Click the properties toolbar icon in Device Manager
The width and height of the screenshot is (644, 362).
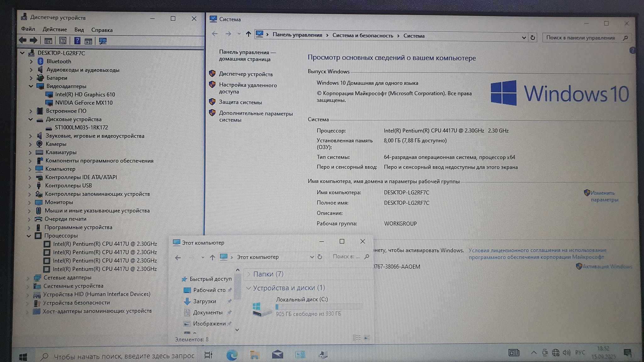[x=63, y=41]
